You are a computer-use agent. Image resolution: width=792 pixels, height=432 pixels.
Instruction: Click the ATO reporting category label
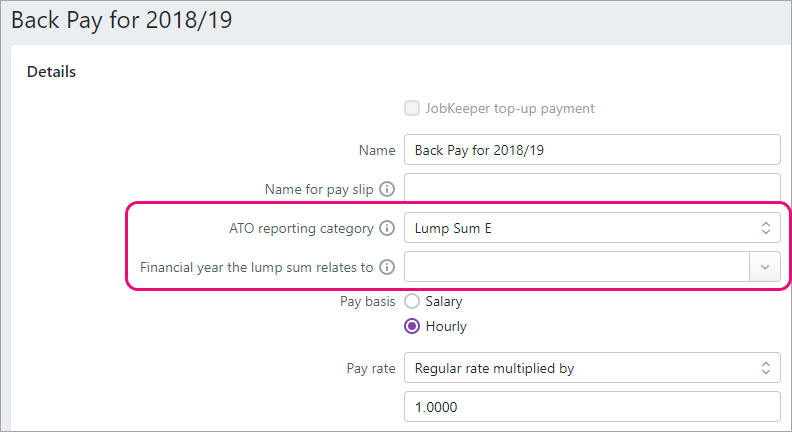pos(299,228)
